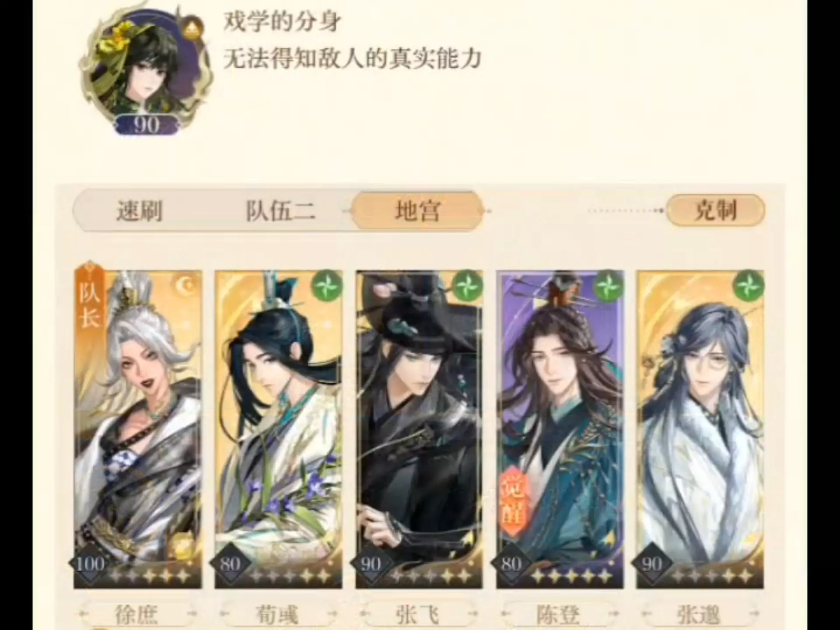Select the 荀彧 character card

pyautogui.click(x=279, y=429)
